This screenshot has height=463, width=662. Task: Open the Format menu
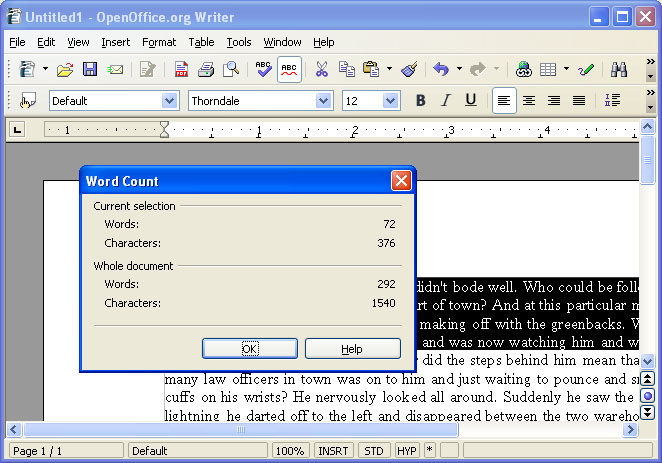pos(158,42)
